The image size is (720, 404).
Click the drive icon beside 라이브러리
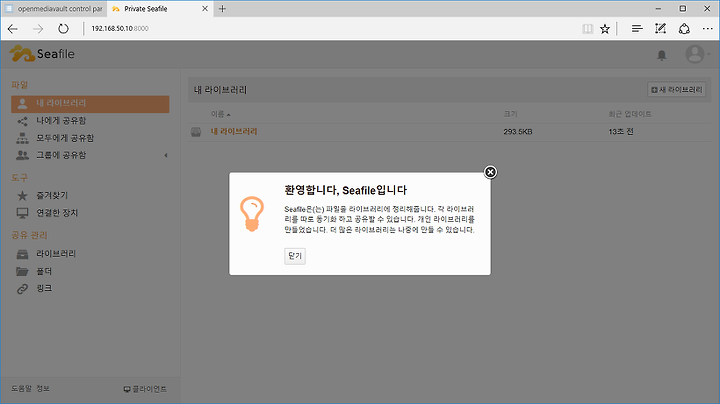tap(22, 254)
